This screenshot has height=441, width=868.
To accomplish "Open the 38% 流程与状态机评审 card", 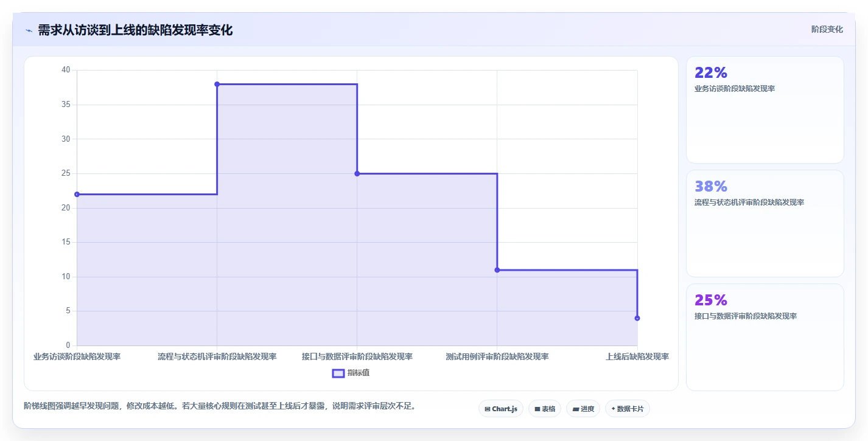I will [x=765, y=223].
